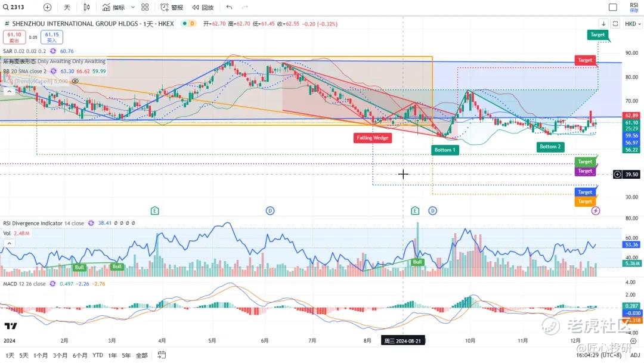Click the first earnings E marker
The height and width of the screenshot is (363, 644).
pos(155,210)
